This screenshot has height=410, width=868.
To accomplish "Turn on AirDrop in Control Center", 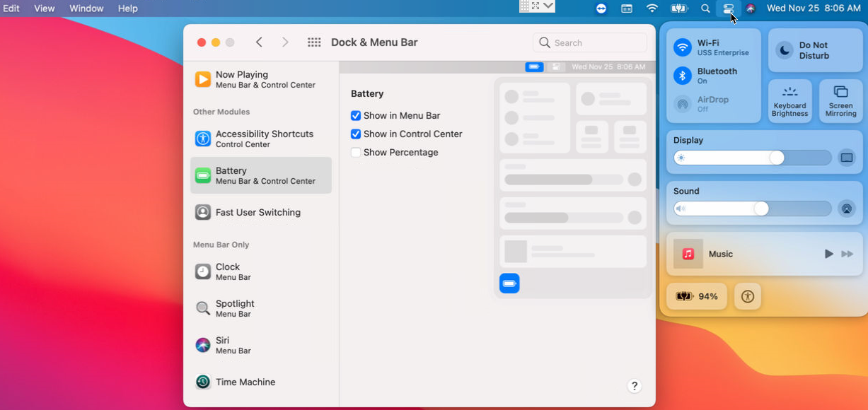I will pos(683,104).
